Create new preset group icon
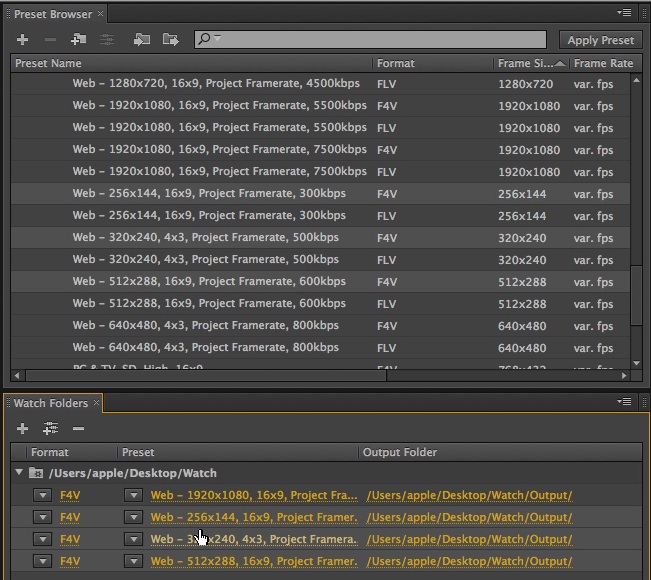The image size is (651, 580). point(78,39)
